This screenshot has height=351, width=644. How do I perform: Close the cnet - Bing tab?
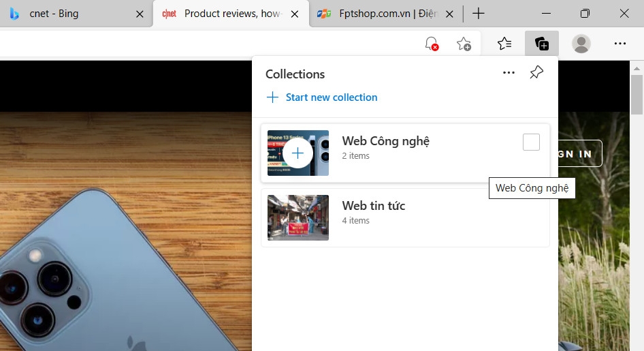tap(140, 14)
